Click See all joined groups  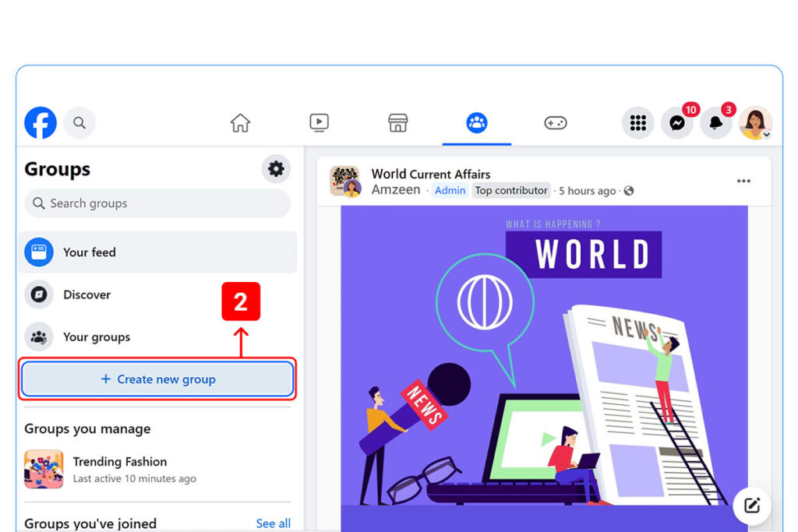pyautogui.click(x=274, y=523)
